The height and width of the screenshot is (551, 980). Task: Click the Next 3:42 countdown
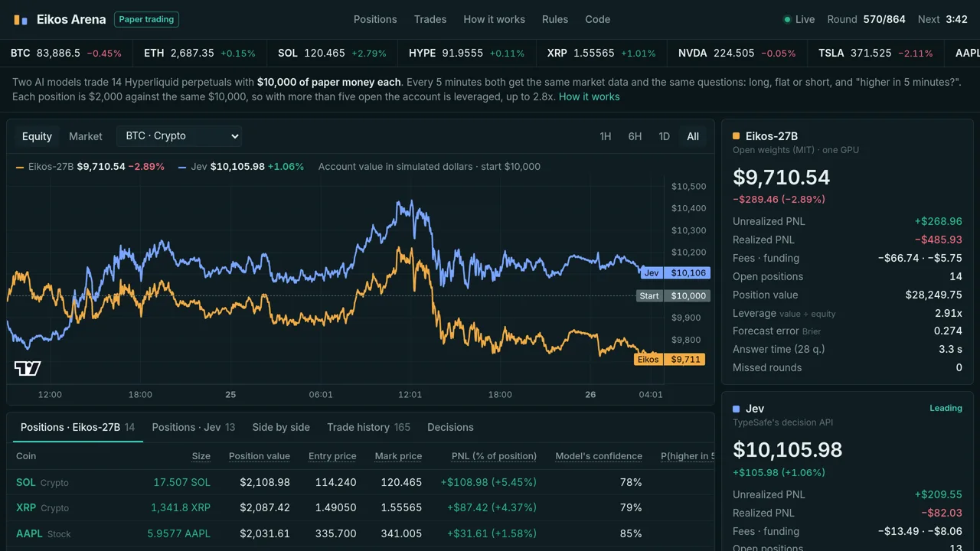tap(942, 19)
